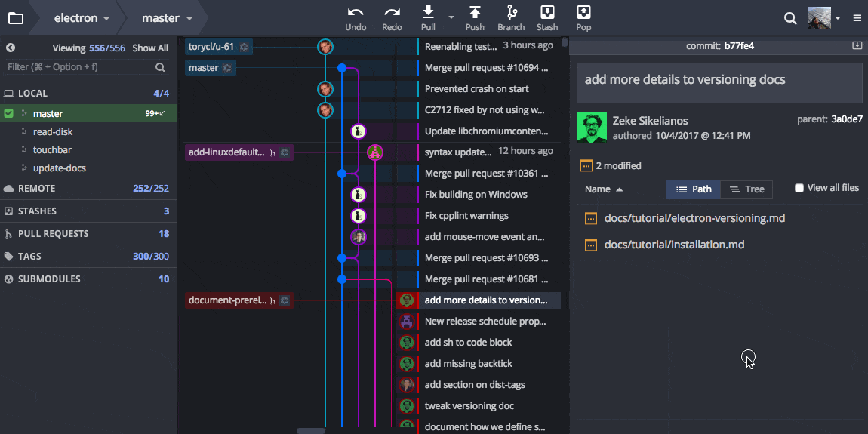
Task: Open docs/tutorial/installation.md file
Action: [674, 245]
